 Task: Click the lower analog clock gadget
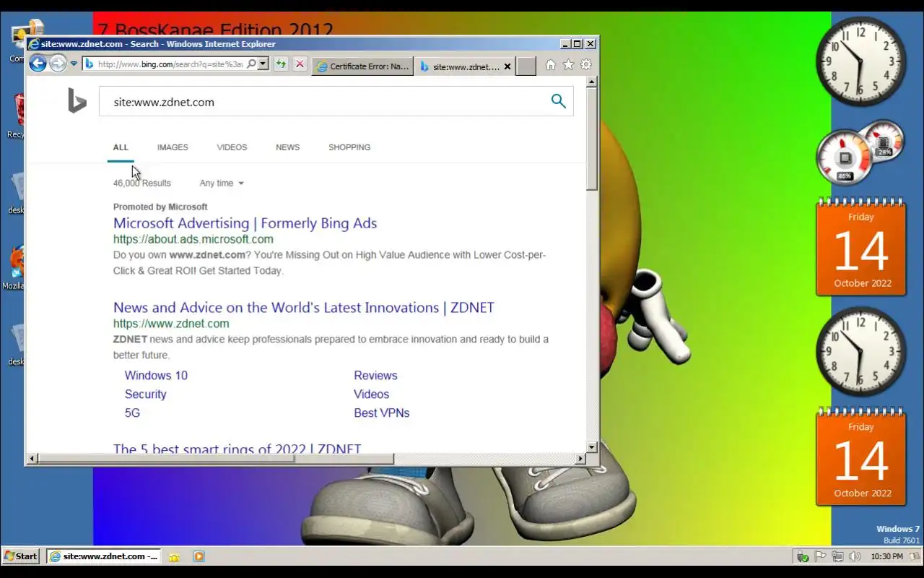[x=860, y=352]
